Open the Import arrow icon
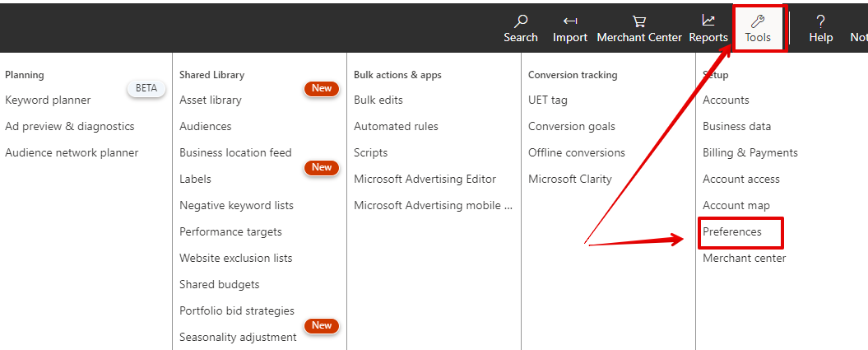This screenshot has width=868, height=350. click(569, 21)
